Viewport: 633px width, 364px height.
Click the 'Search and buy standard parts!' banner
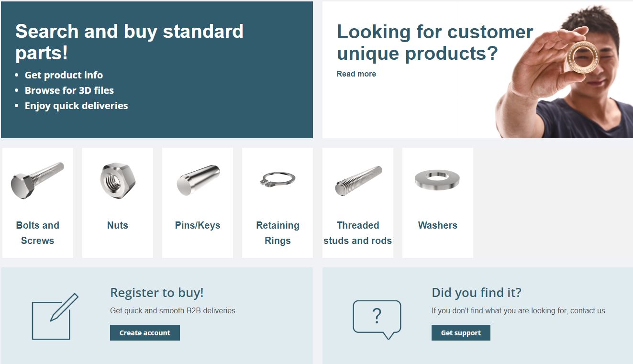click(157, 70)
